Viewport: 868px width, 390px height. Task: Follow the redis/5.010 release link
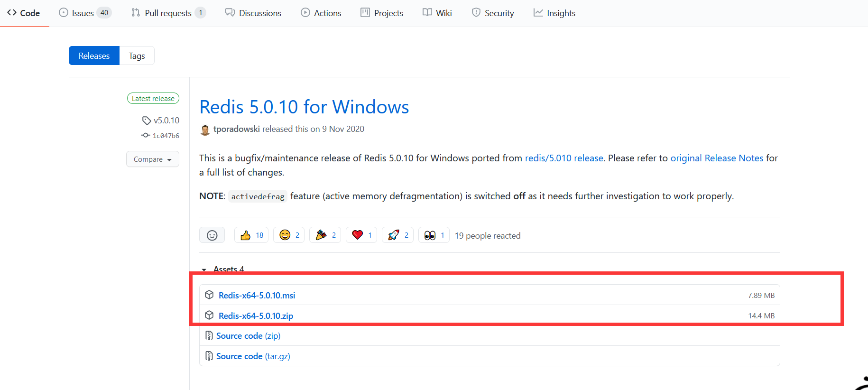pos(564,158)
